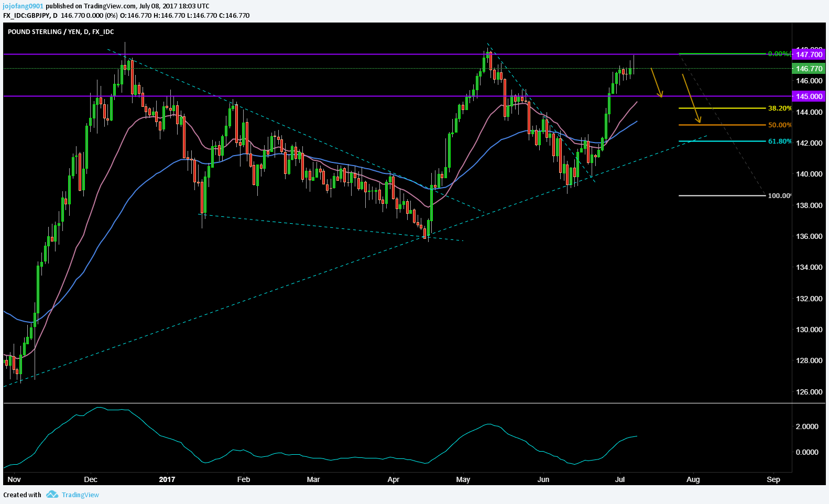Click the TradingView logo icon
Viewport: 829px width, 504px height.
52,494
